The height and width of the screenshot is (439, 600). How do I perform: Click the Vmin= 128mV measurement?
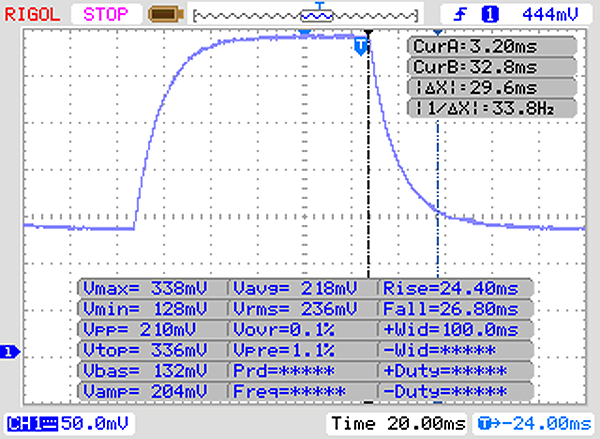coord(152,309)
